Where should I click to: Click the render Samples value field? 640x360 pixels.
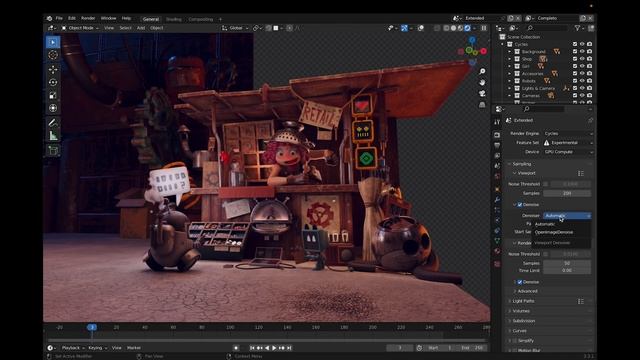click(x=567, y=263)
